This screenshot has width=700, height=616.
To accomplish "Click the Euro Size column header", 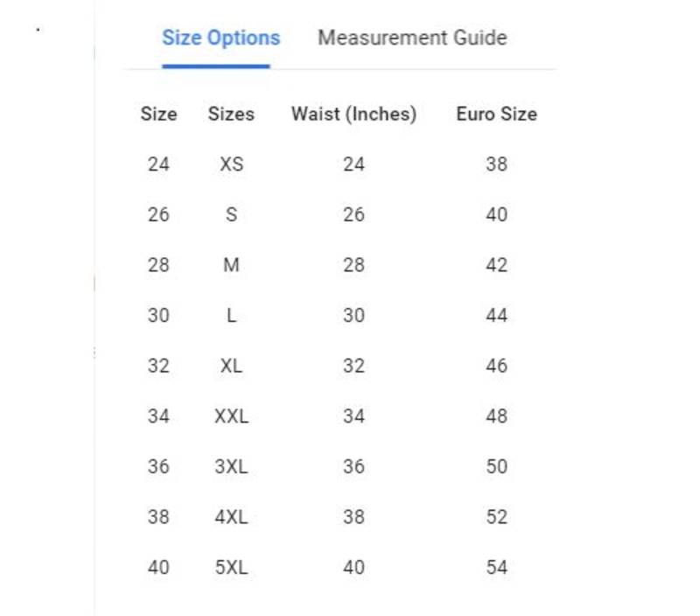I will pyautogui.click(x=496, y=115).
